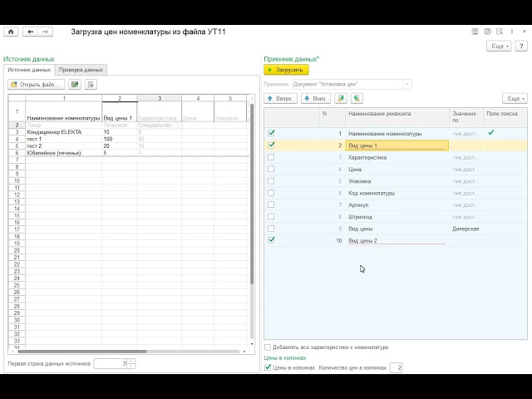Screen dimensions: 532x399
Task: Check Добавлять все характеристики к номенклатуре
Action: pos(268,347)
